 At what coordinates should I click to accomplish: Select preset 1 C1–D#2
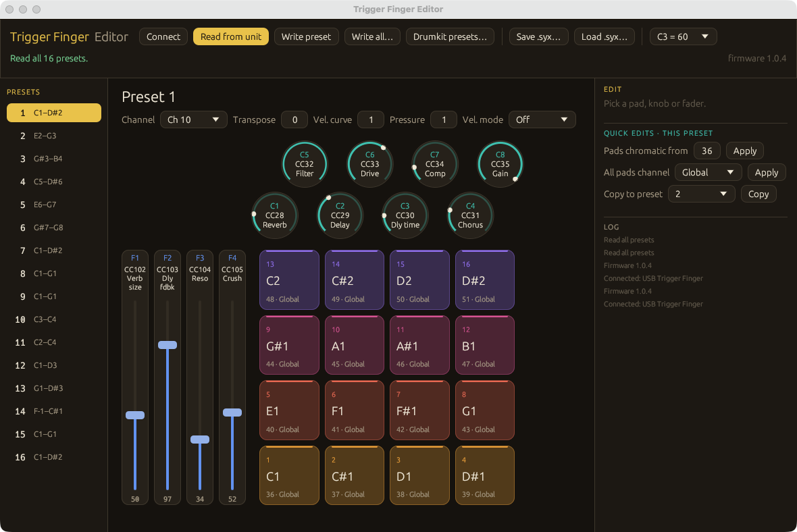click(54, 113)
